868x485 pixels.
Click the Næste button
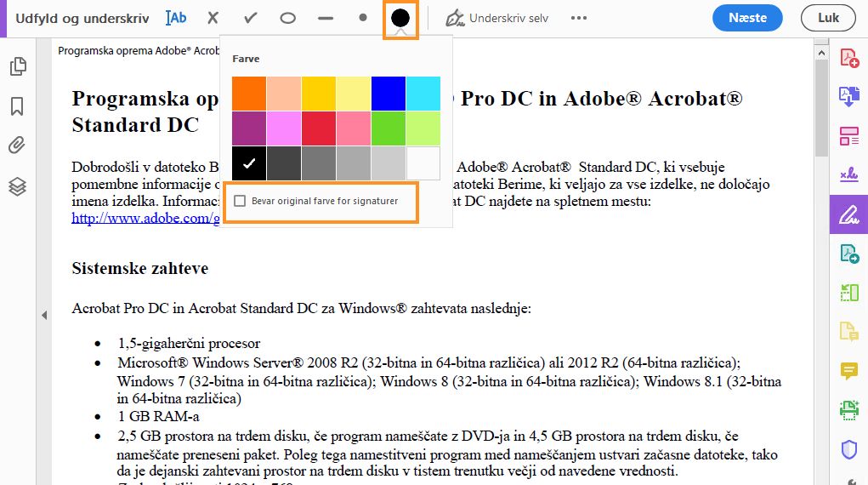747,18
